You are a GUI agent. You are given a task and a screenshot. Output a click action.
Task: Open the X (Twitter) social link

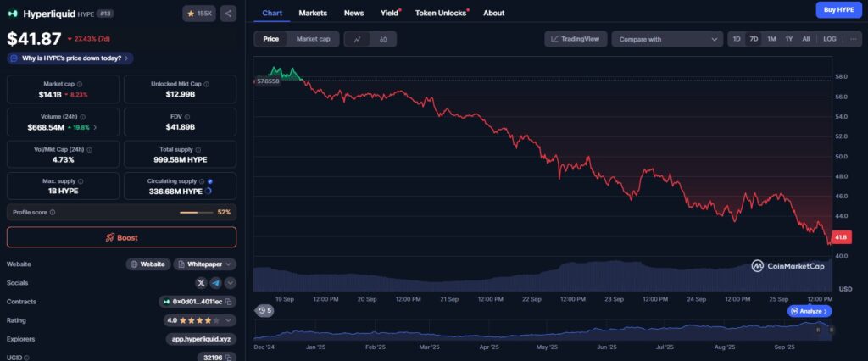[201, 283]
